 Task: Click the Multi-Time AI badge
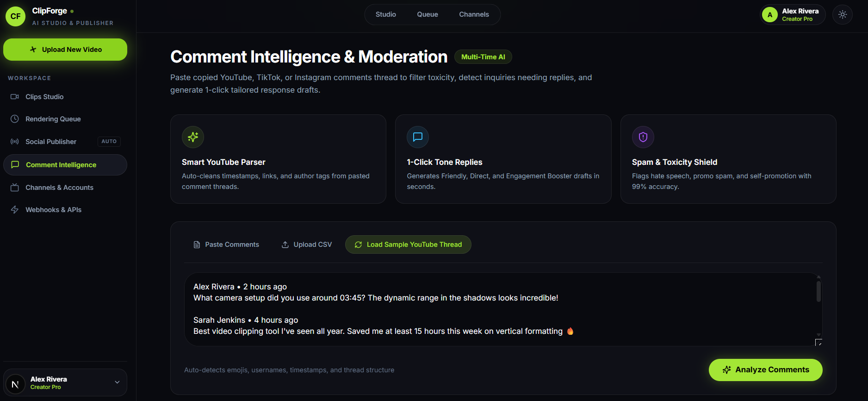[x=483, y=57]
